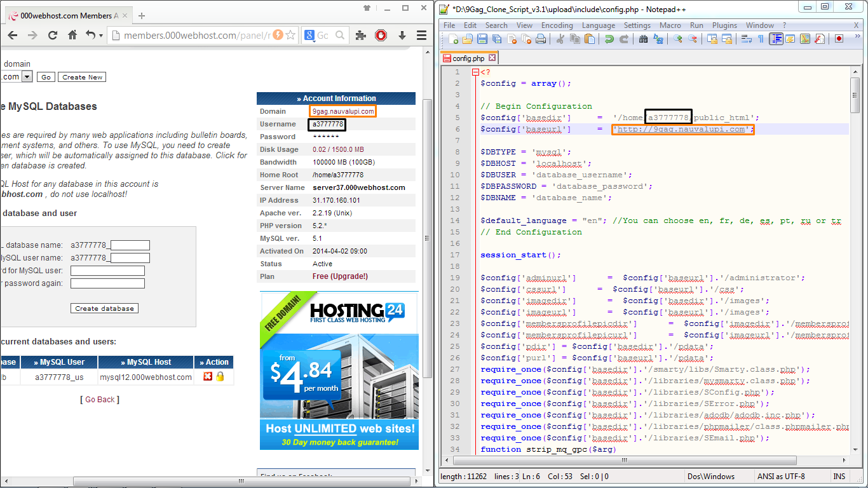Open the Document Map icon
This screenshot has width=868, height=488.
805,39
